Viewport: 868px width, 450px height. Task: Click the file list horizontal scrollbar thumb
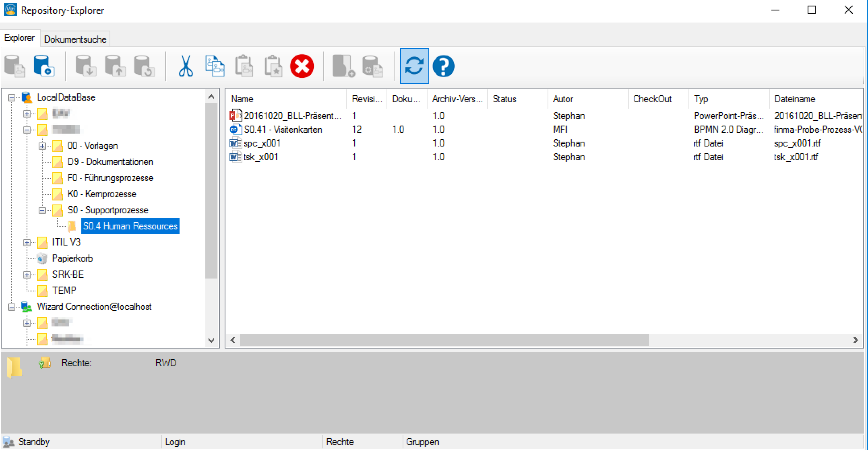pyautogui.click(x=444, y=340)
